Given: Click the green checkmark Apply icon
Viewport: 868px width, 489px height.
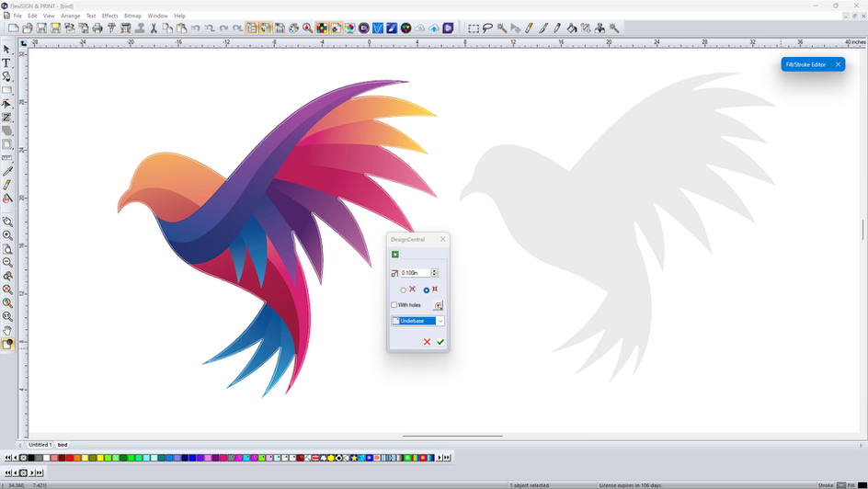Looking at the screenshot, I should pyautogui.click(x=440, y=342).
